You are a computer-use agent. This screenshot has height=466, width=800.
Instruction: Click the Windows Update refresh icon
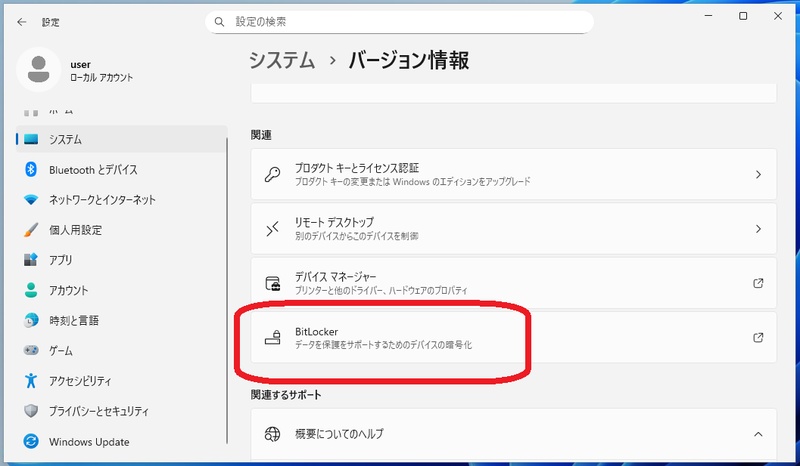31,441
